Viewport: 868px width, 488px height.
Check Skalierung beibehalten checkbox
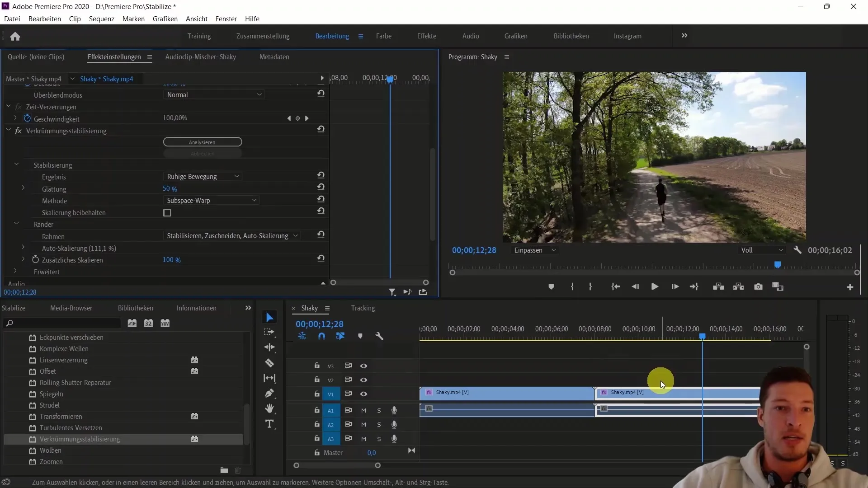point(167,213)
